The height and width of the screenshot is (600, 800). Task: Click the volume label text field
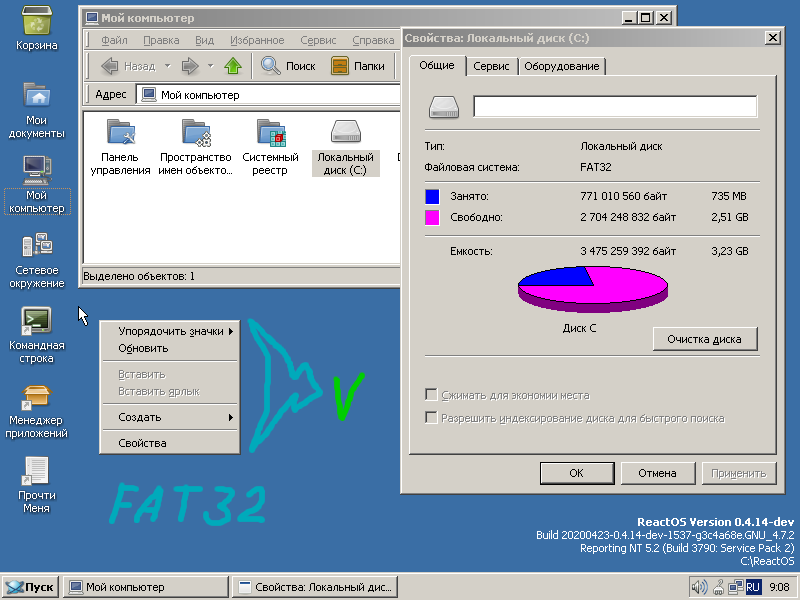(615, 107)
